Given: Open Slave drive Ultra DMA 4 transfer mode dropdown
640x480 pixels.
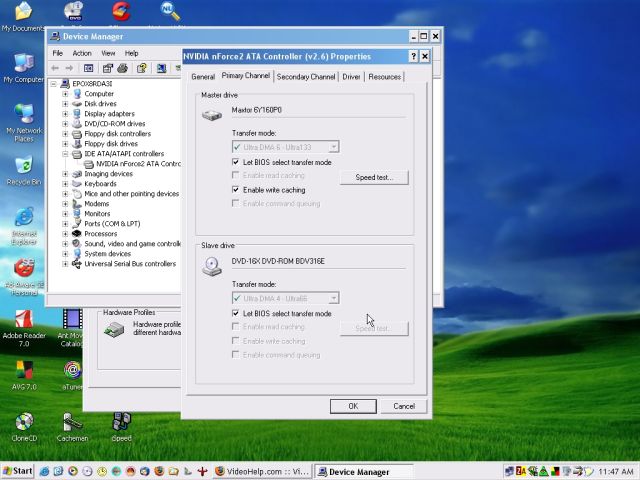Looking at the screenshot, I should pyautogui.click(x=285, y=298).
